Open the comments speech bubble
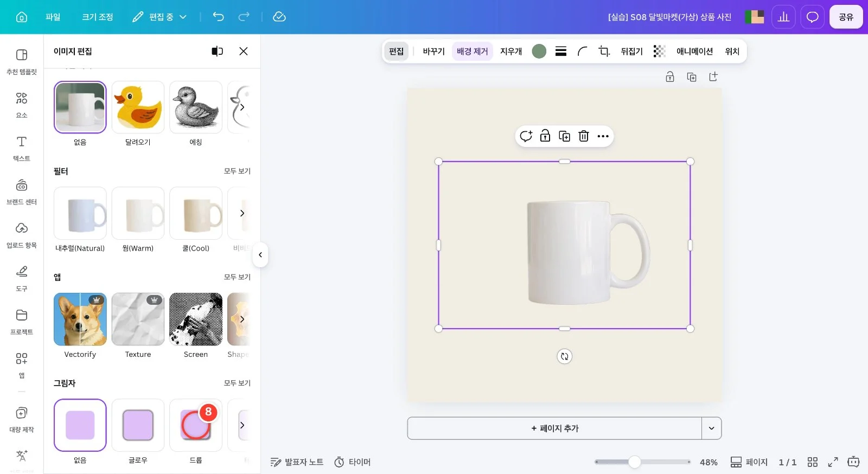868x474 pixels. [812, 17]
